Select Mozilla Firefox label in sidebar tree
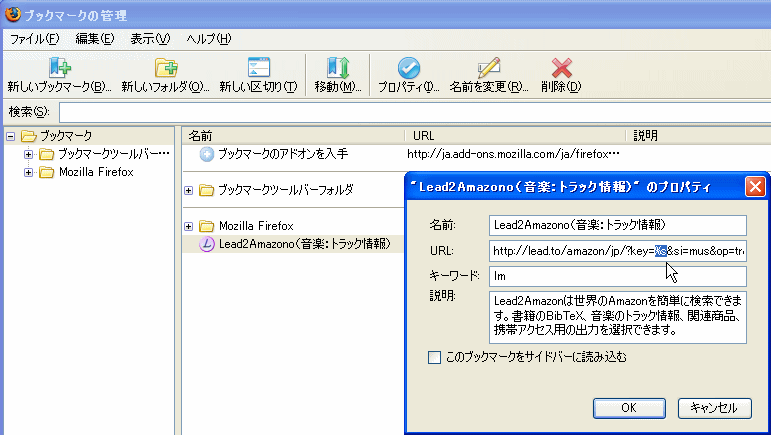The height and width of the screenshot is (435, 771). pos(96,172)
